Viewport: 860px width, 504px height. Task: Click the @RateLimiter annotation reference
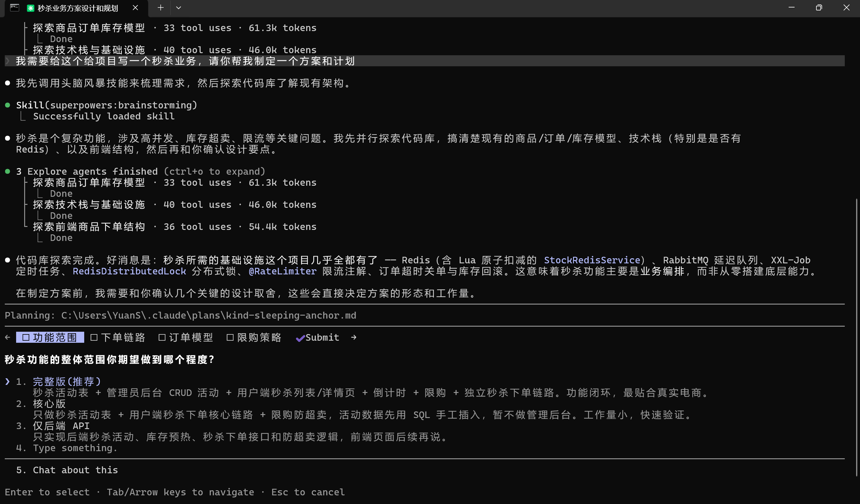coord(282,271)
